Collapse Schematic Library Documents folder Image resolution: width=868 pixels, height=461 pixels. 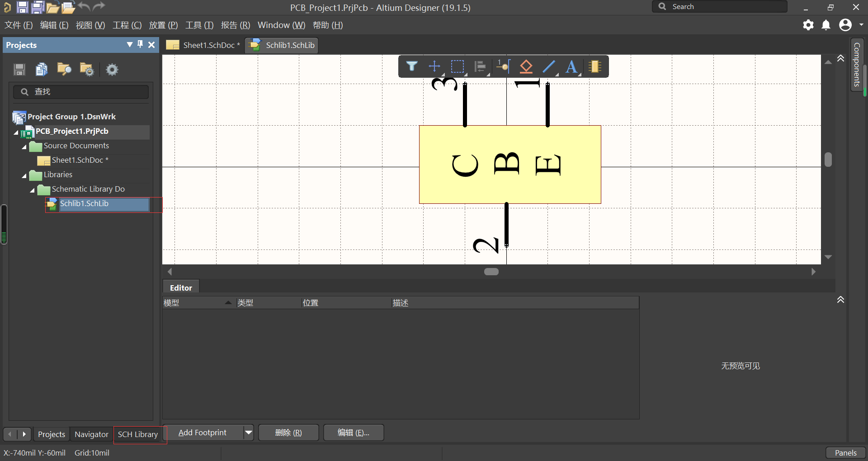(33, 190)
